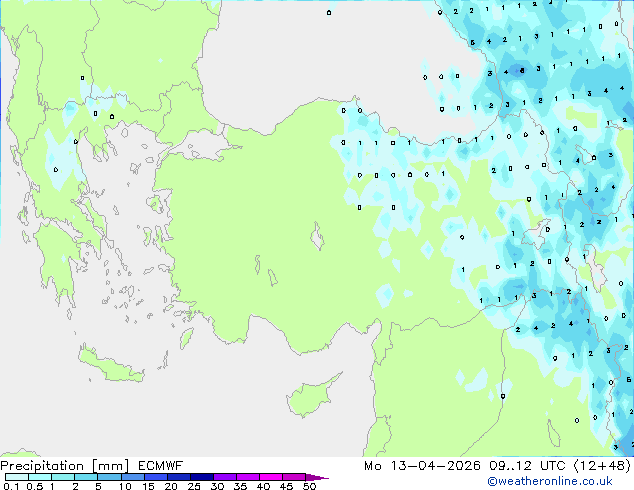Select the 10–15 mm legend swatch

click(132, 477)
